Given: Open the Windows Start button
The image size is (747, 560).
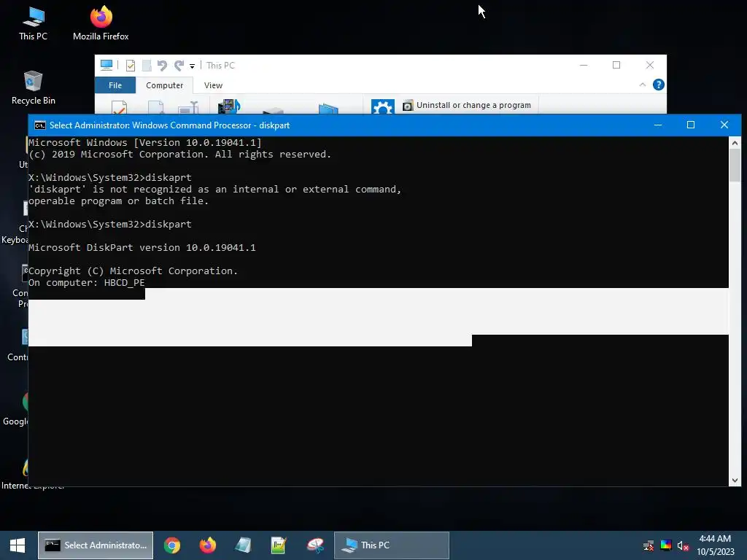Looking at the screenshot, I should point(18,545).
